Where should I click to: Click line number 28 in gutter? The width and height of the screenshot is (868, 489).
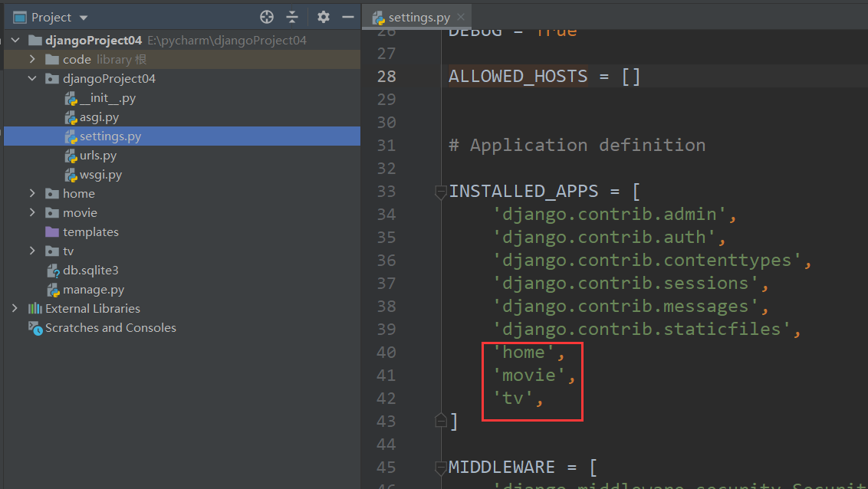coord(386,77)
